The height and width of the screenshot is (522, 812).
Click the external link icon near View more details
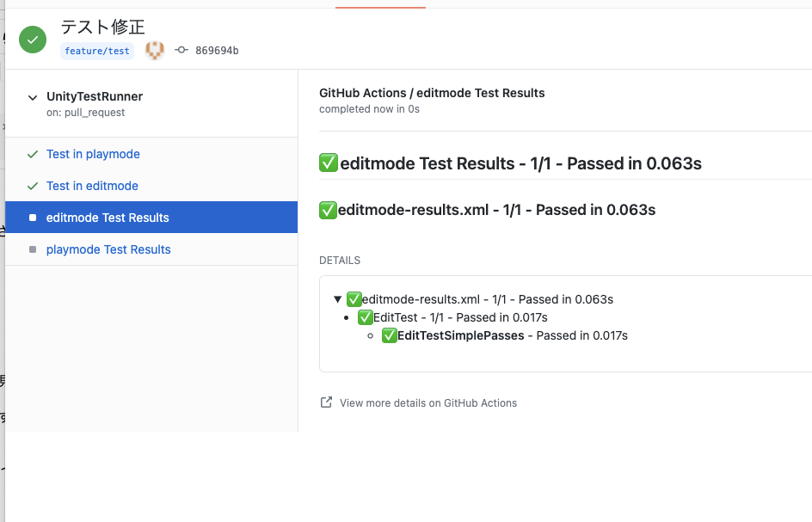coord(326,402)
